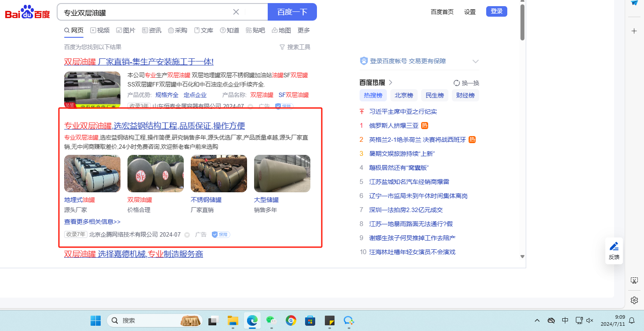
Task: Open hot search 江苏盐城知名汽车经销商爆雷
Action: tap(409, 182)
